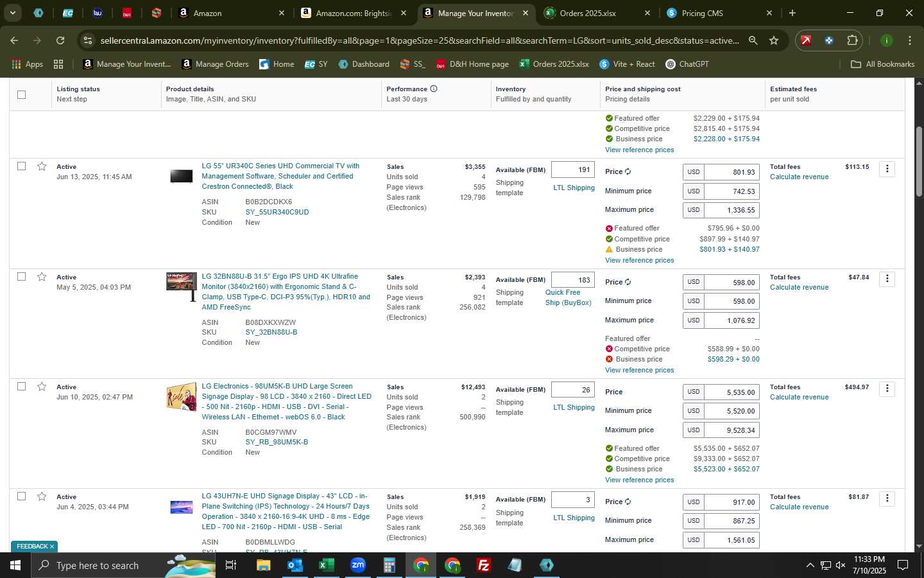Tick the select-all checkbox in table header

point(21,94)
